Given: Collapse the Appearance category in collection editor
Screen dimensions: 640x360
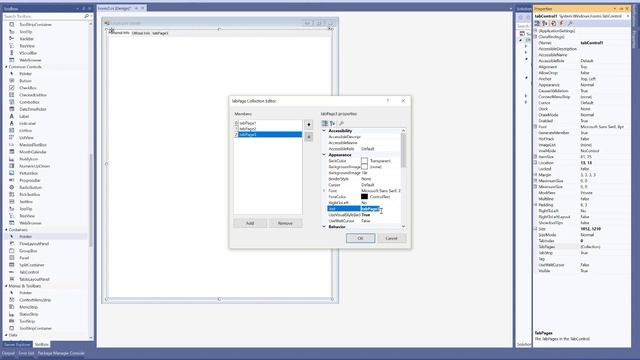Looking at the screenshot, I should pyautogui.click(x=324, y=155).
